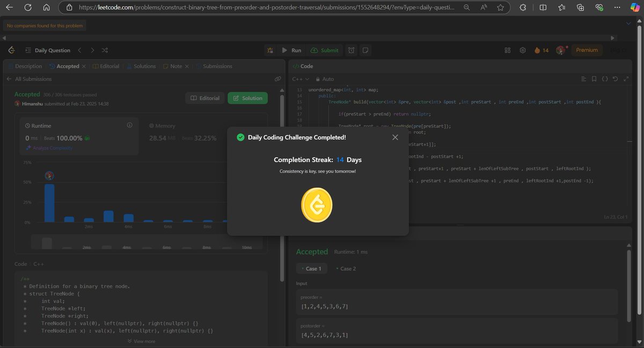View the 14-day streak fire counter

pyautogui.click(x=541, y=50)
